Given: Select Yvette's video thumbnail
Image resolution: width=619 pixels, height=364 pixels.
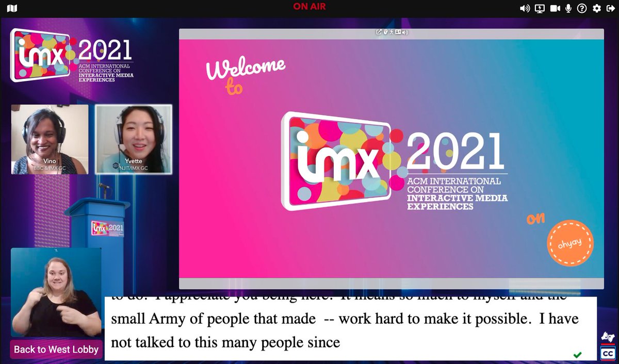Looking at the screenshot, I should coord(134,137).
